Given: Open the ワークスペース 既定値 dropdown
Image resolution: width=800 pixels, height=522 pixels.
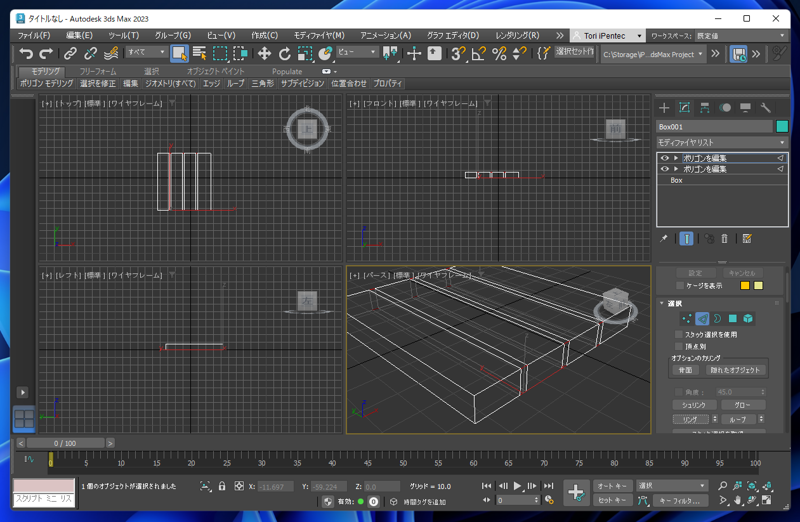Looking at the screenshot, I should pos(740,36).
